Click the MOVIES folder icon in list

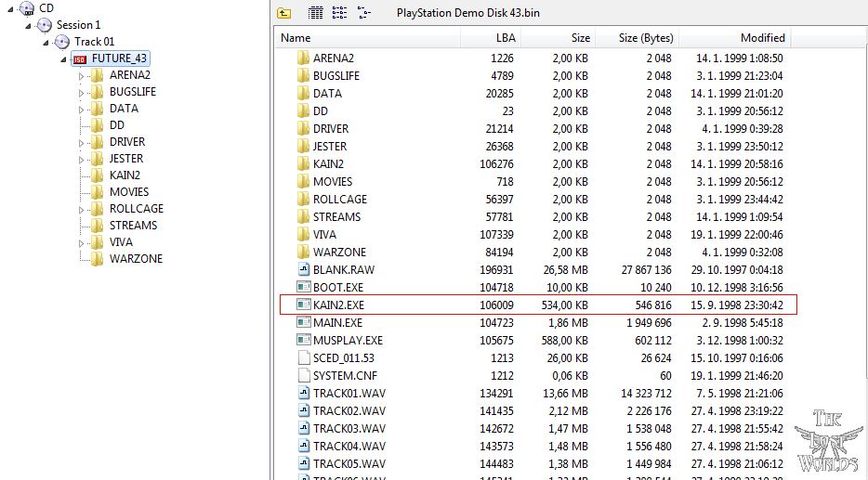point(303,181)
